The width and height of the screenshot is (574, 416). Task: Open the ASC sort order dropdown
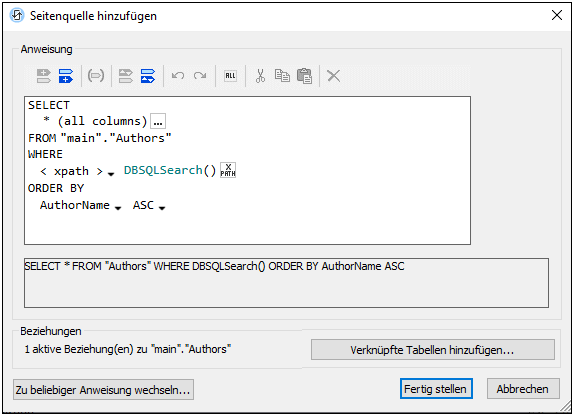[162, 208]
